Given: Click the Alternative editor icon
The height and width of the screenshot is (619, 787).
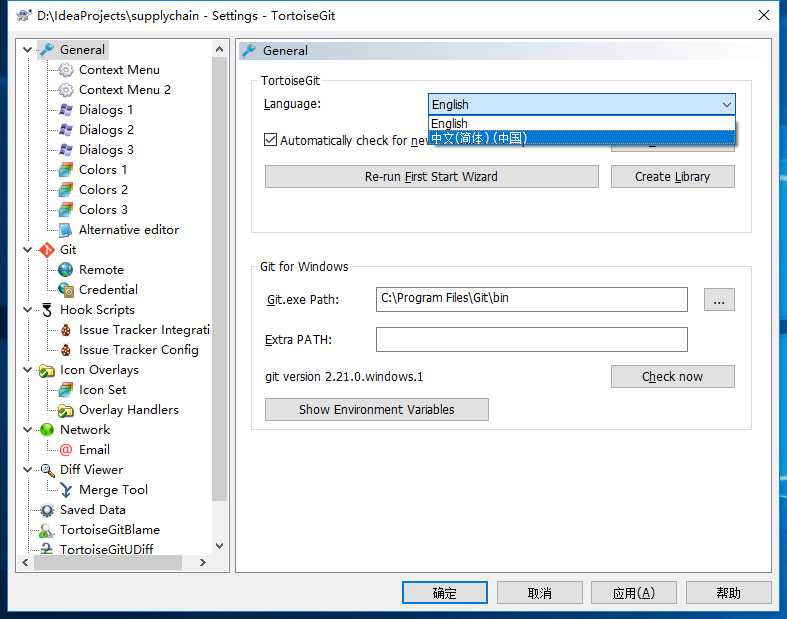Looking at the screenshot, I should pos(65,230).
